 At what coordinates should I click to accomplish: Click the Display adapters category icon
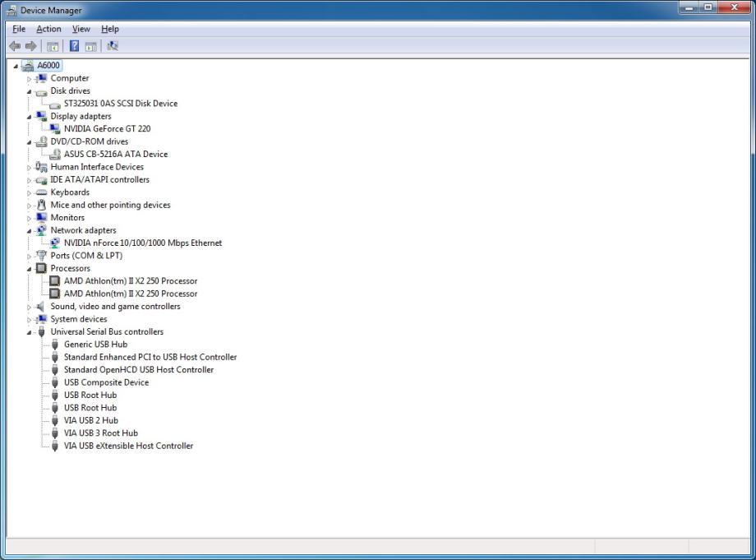click(41, 116)
